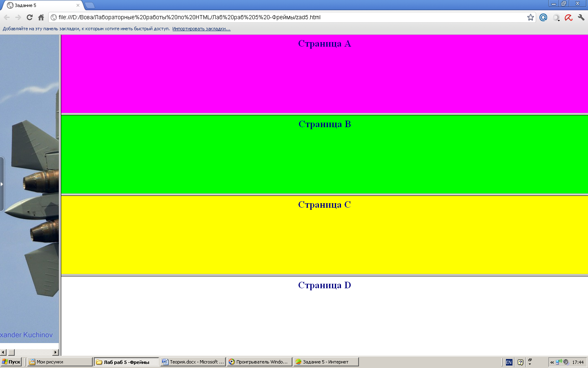
Task: Click the volume speaker tray icon
Action: (x=566, y=362)
